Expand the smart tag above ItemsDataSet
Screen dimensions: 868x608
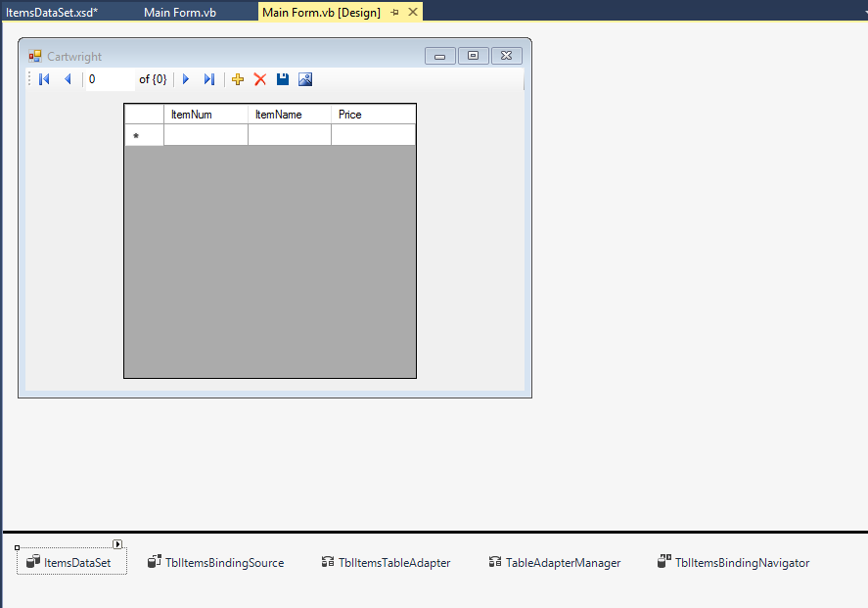(x=117, y=543)
